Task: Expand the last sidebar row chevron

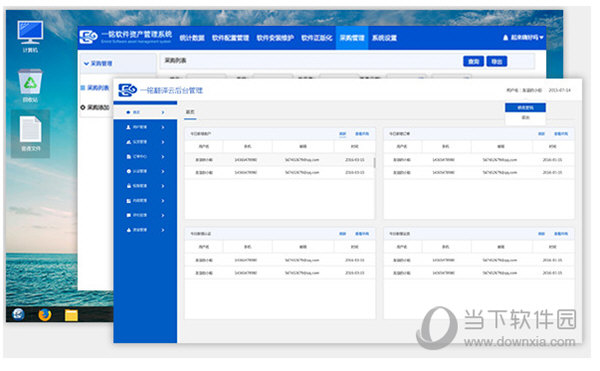Action: (x=163, y=230)
